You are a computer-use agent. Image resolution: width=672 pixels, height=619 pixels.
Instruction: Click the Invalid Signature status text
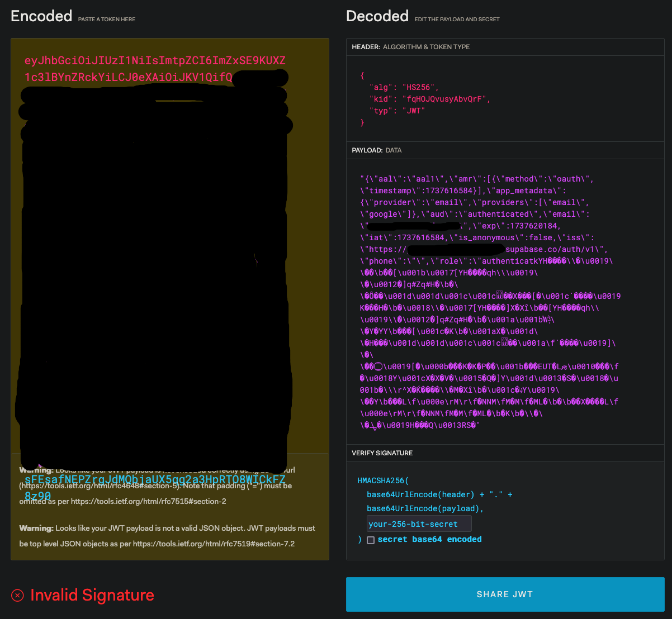pos(91,595)
